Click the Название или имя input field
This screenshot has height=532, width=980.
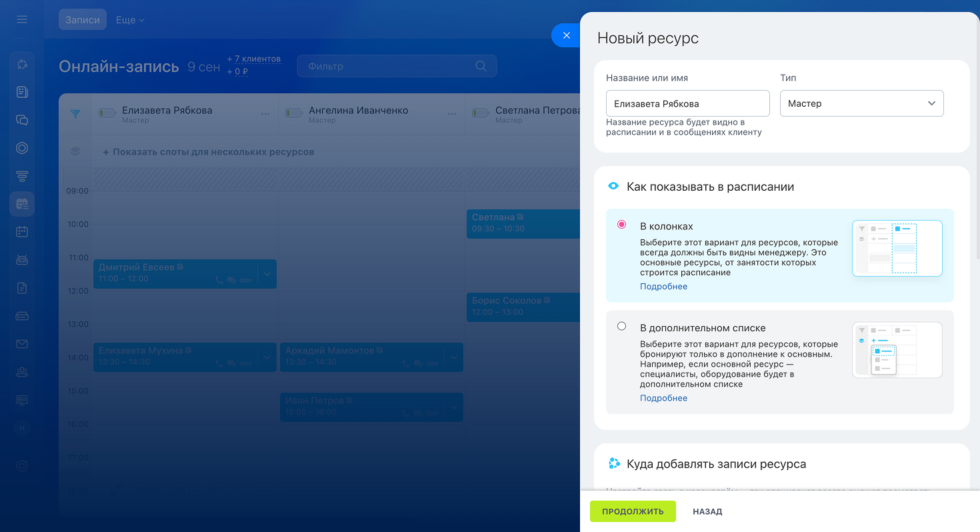pyautogui.click(x=687, y=103)
